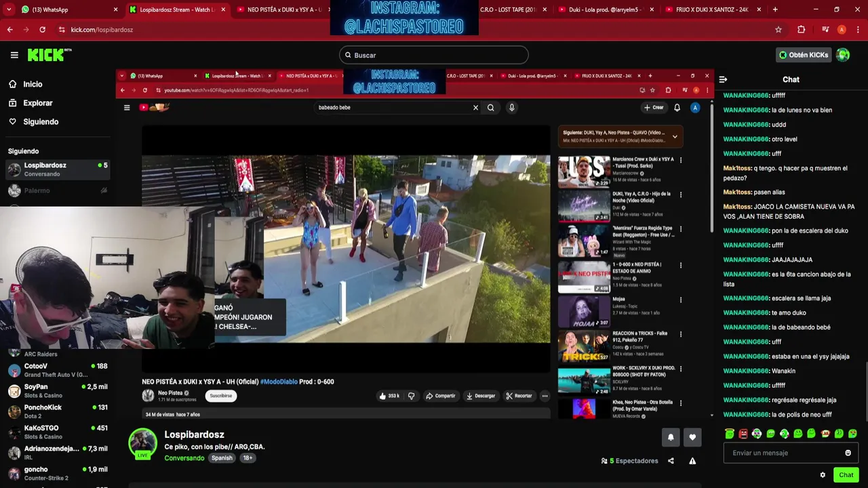Open Lospibardosz in Siguiendo list

[57, 169]
